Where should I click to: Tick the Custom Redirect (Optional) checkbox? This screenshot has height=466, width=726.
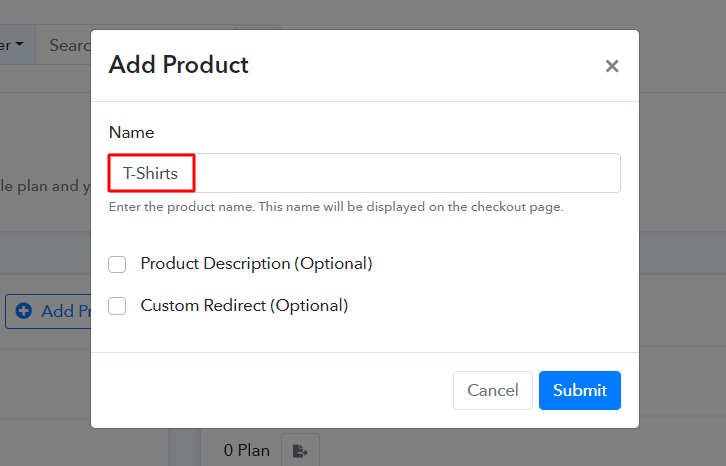117,306
